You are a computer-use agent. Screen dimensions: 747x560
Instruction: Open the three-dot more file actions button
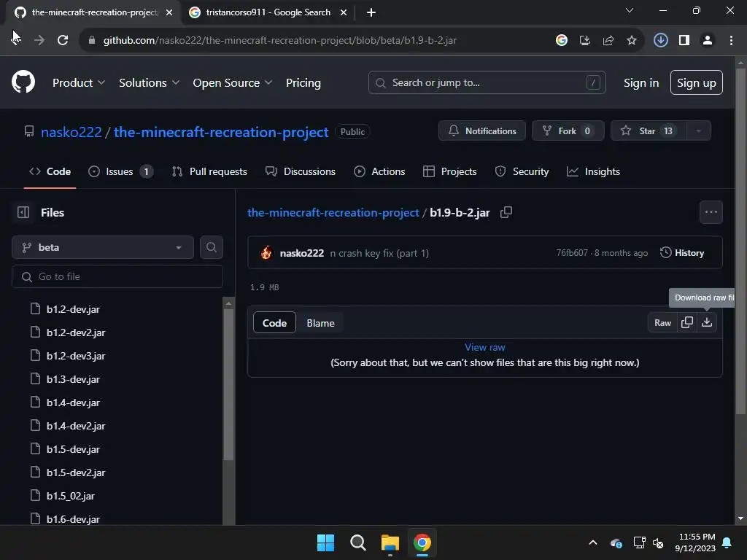coord(711,212)
